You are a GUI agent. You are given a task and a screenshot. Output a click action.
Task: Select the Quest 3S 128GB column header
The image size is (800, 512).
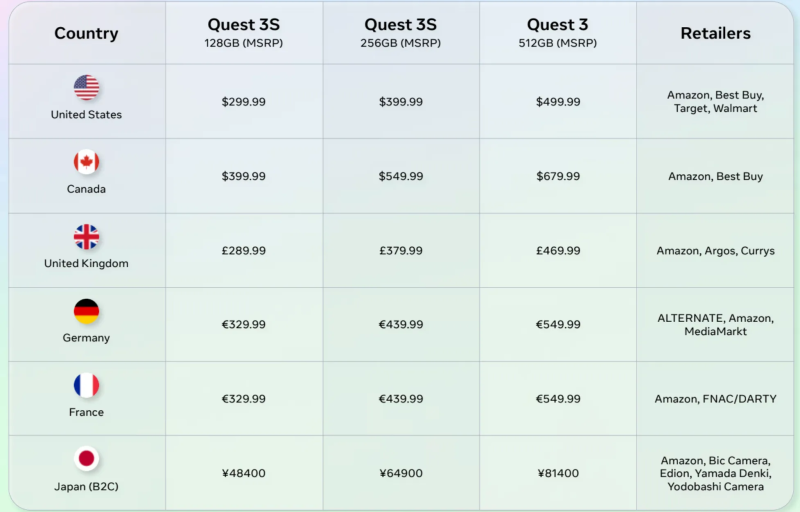[x=244, y=33]
